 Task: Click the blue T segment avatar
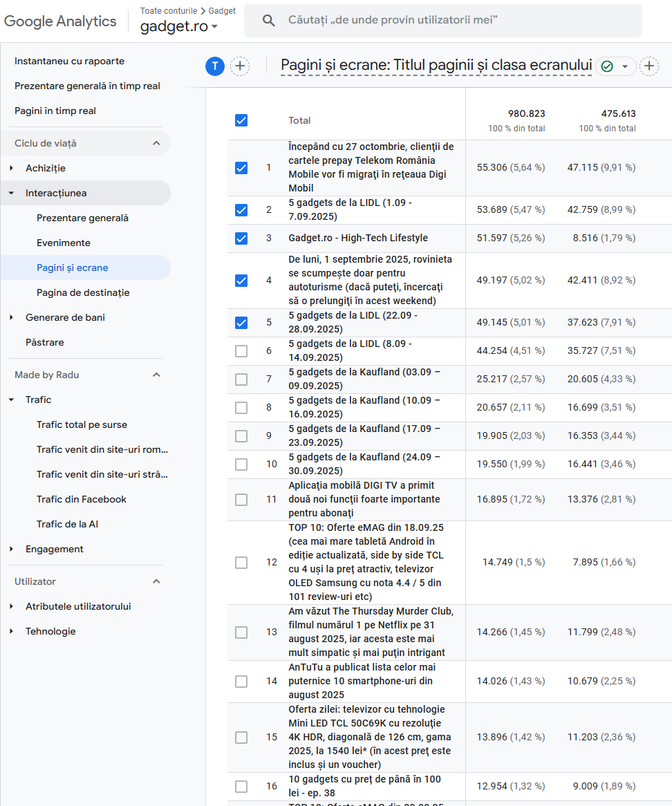tap(215, 66)
